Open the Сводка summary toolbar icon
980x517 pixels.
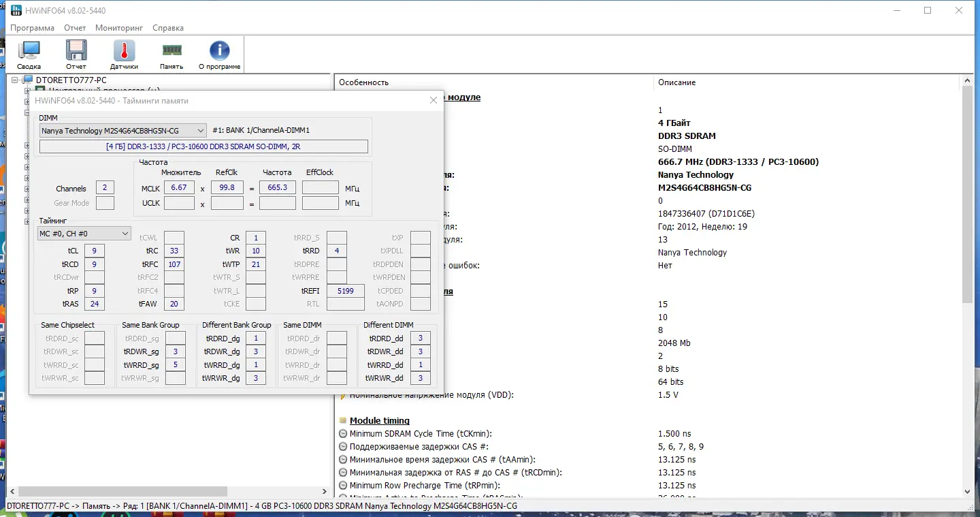pos(29,51)
